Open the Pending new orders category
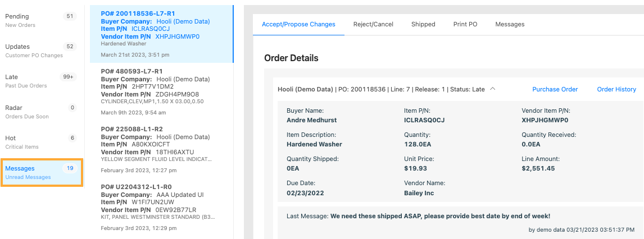This screenshot has height=239, width=644. [41, 21]
